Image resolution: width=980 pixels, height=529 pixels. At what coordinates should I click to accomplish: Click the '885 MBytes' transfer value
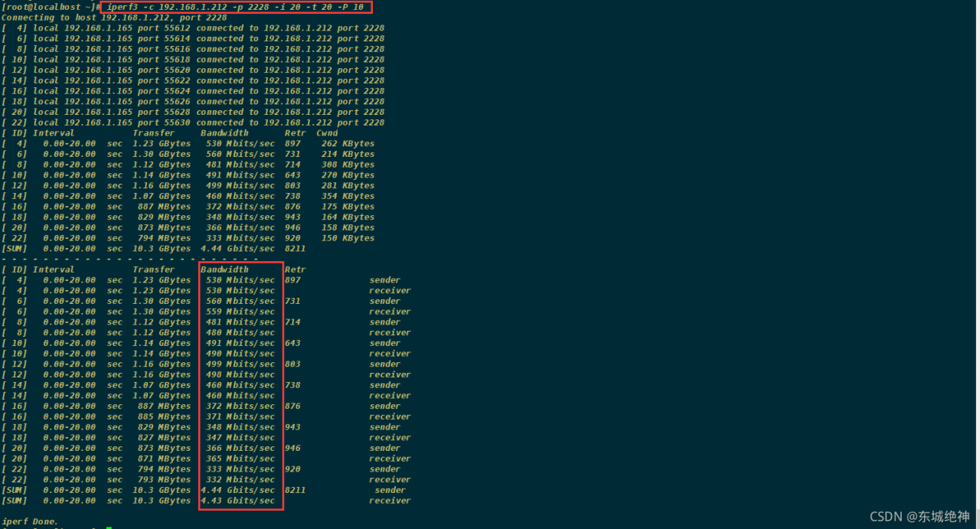coord(165,416)
